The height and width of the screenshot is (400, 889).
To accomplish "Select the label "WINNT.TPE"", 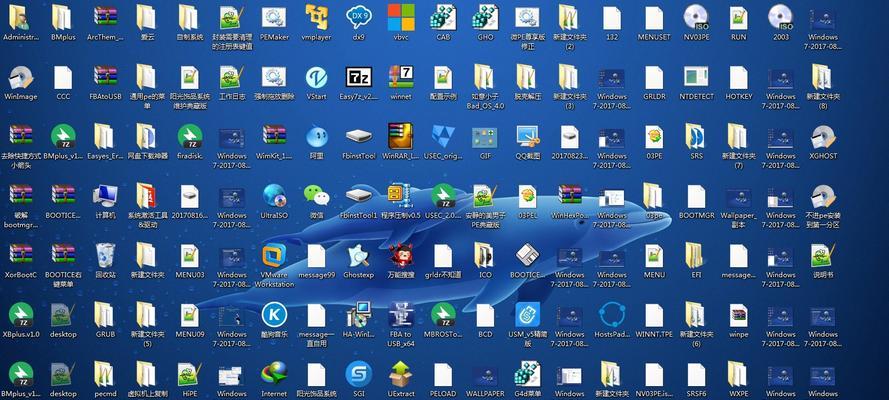I will click(654, 334).
